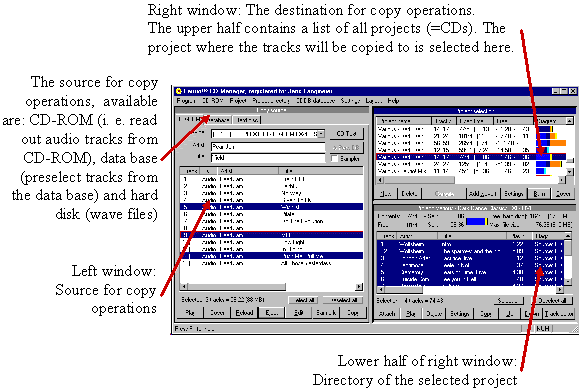Click Deselect all in the project directory
583x390 pixels.
click(x=552, y=300)
